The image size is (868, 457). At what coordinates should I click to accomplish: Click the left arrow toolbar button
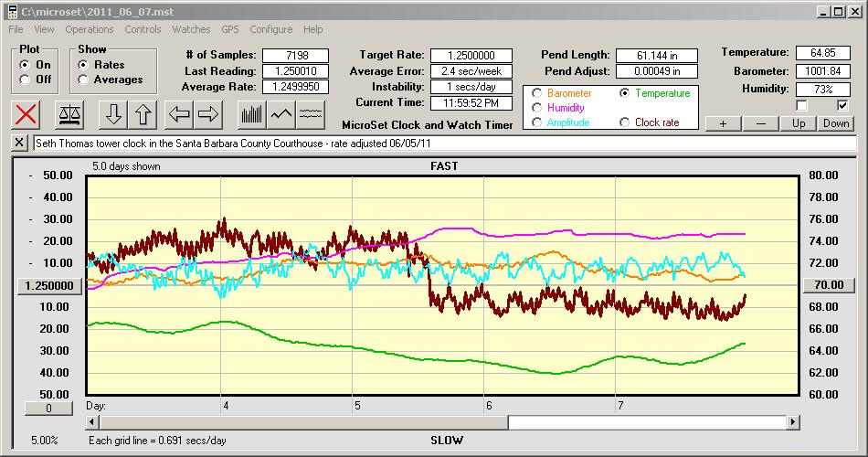coord(179,114)
